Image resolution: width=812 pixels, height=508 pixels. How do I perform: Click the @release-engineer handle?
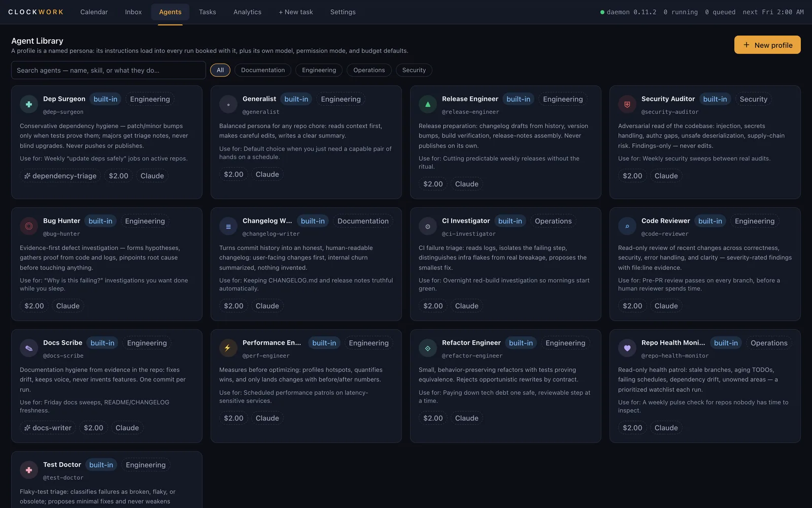pos(470,112)
